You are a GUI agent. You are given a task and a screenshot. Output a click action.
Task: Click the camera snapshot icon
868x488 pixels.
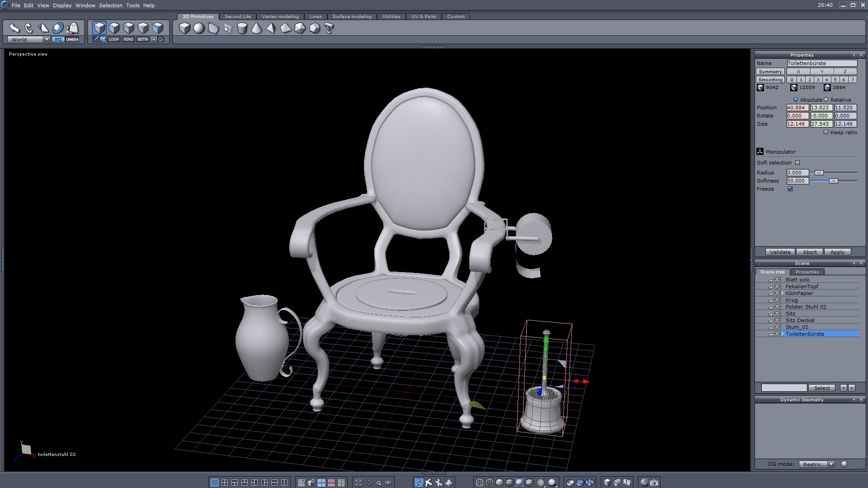[x=654, y=483]
